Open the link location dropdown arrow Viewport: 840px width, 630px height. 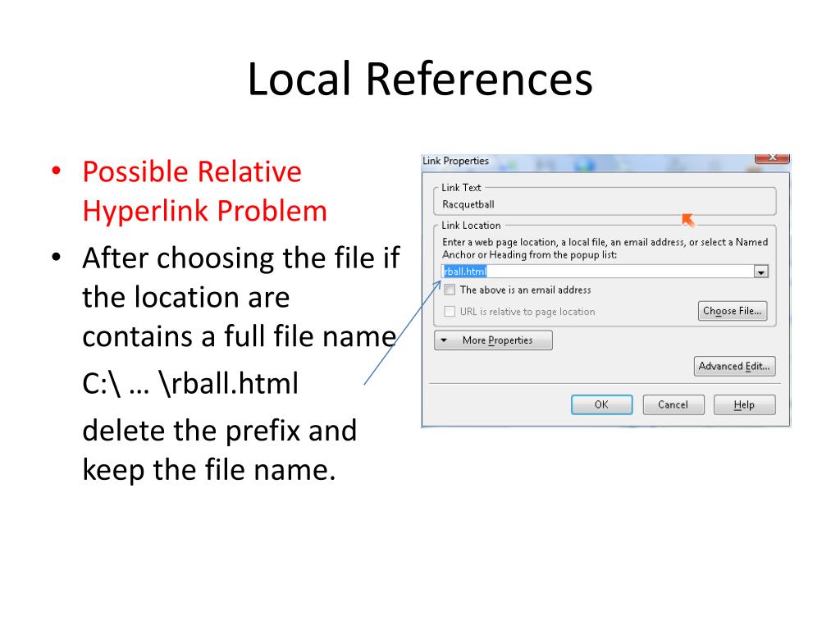coord(760,272)
